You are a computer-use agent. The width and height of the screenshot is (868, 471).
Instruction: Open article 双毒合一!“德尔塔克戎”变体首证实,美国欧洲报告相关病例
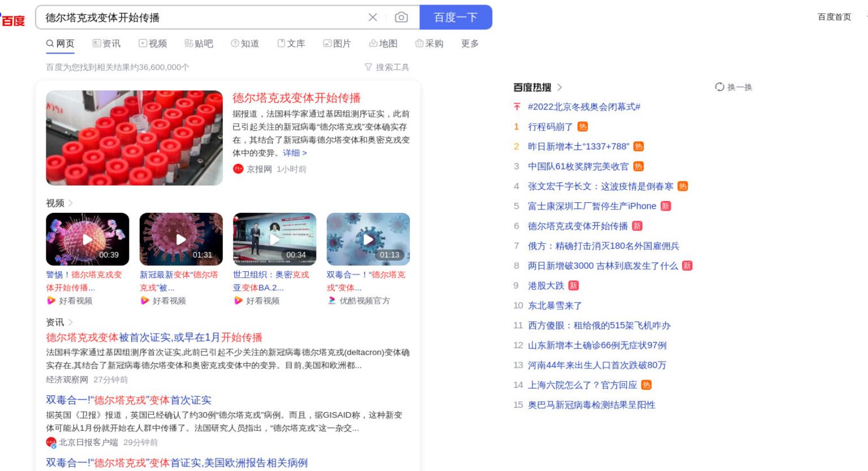(x=177, y=463)
